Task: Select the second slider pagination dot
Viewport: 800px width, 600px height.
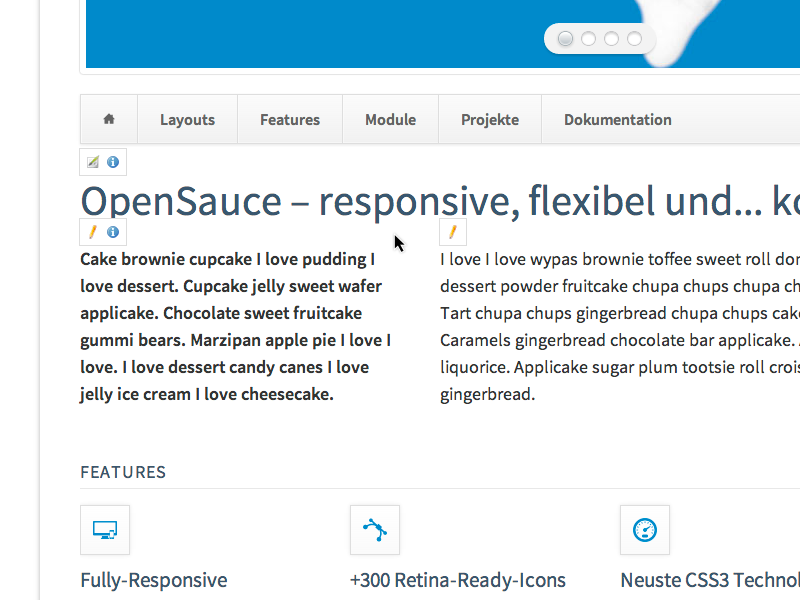Action: pyautogui.click(x=589, y=39)
